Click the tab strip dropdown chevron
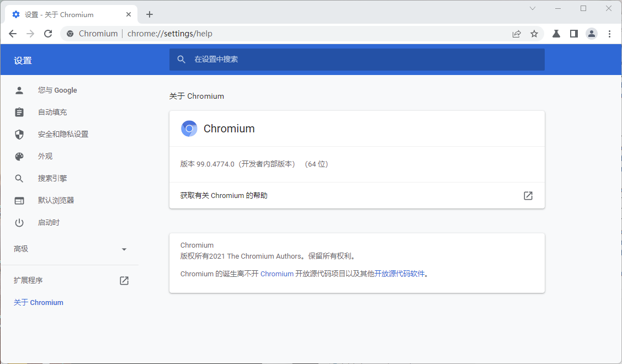This screenshot has height=364, width=622. coord(532,8)
